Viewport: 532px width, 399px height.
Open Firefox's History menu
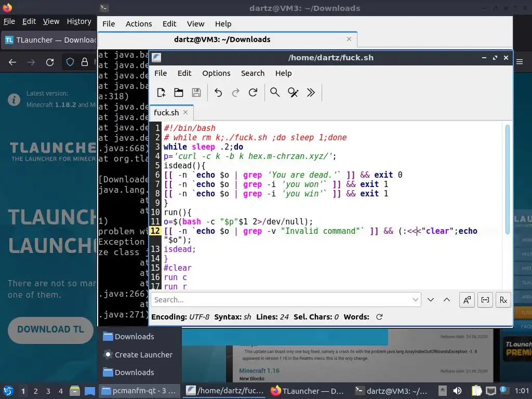coord(79,21)
